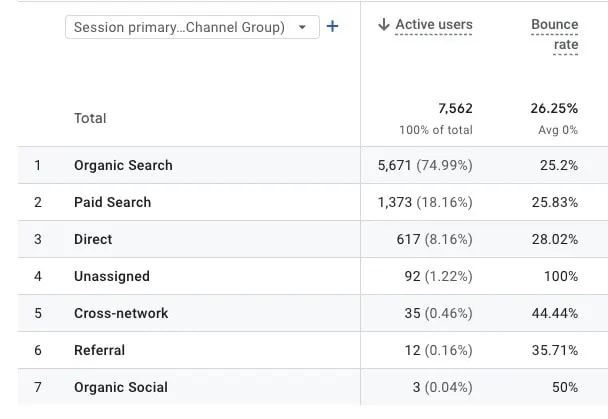Click the '100% of total' subtext
The image size is (608, 419).
[436, 130]
